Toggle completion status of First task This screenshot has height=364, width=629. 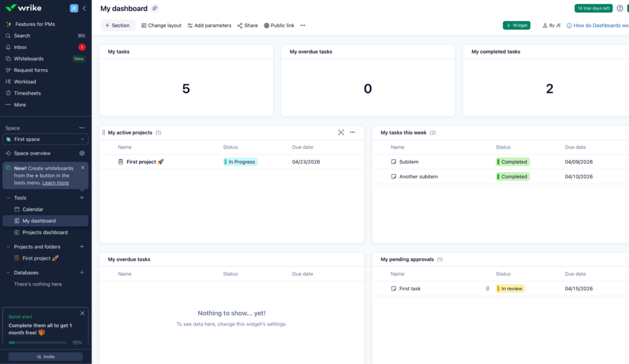(x=393, y=288)
